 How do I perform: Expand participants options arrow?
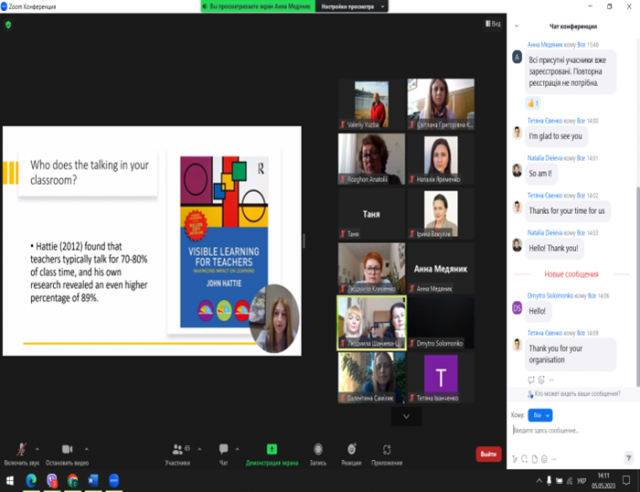[200, 449]
